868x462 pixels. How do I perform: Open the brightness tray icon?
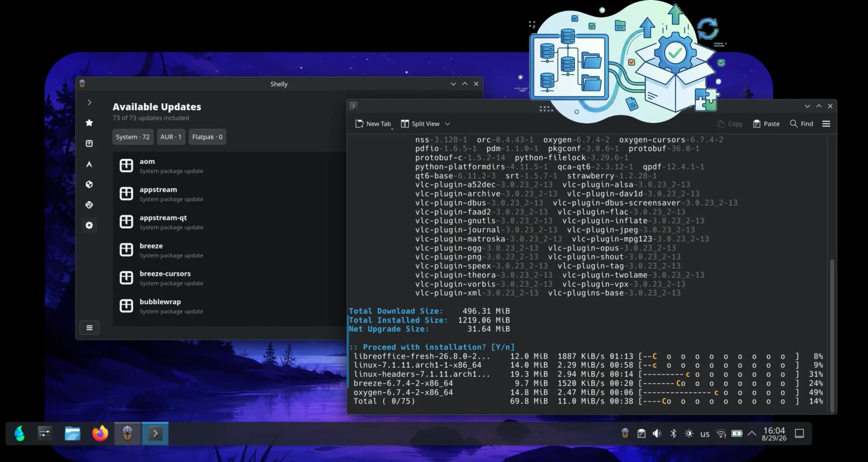point(689,433)
